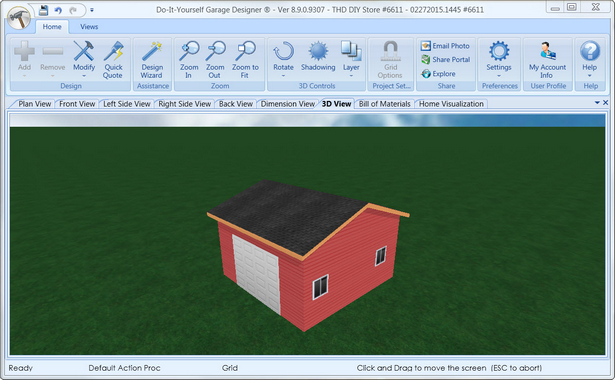The width and height of the screenshot is (615, 380).
Task: Click the Zoom Out magnifier
Action: pos(215,60)
